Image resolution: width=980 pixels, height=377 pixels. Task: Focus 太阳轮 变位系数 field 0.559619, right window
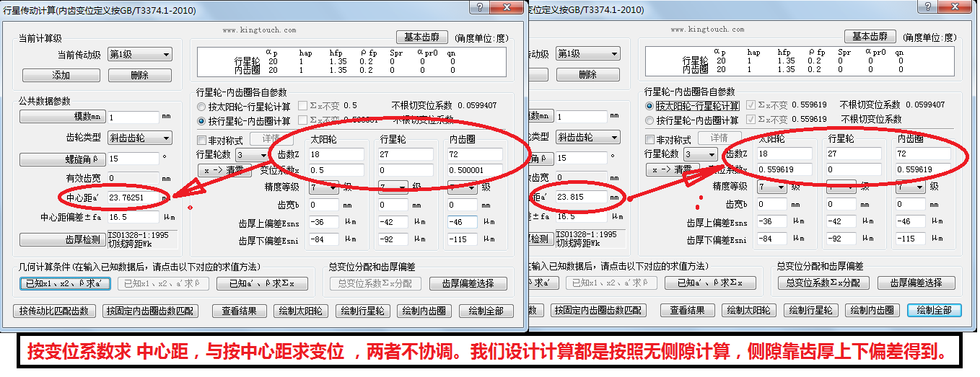[785, 170]
